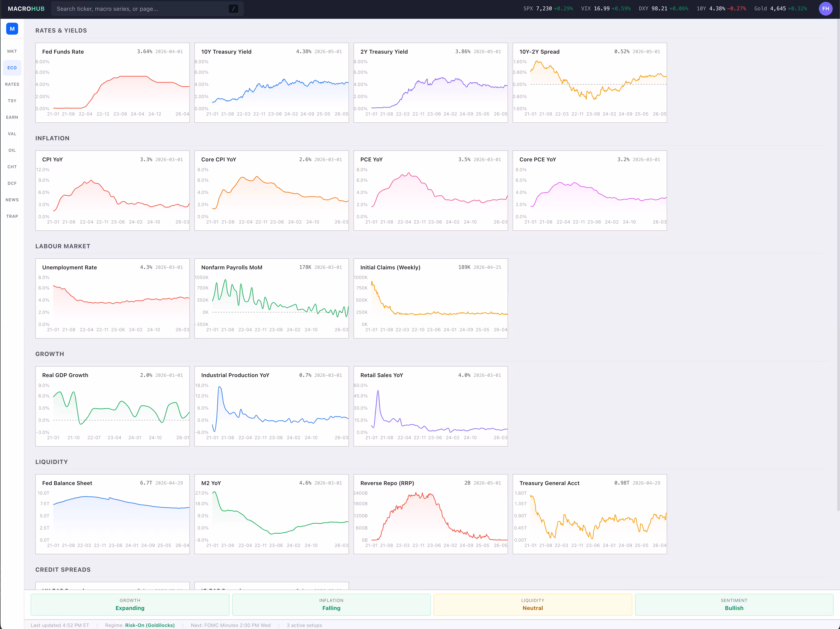Click the CREDIT SPREADS section heading
The width and height of the screenshot is (840, 629).
click(63, 569)
